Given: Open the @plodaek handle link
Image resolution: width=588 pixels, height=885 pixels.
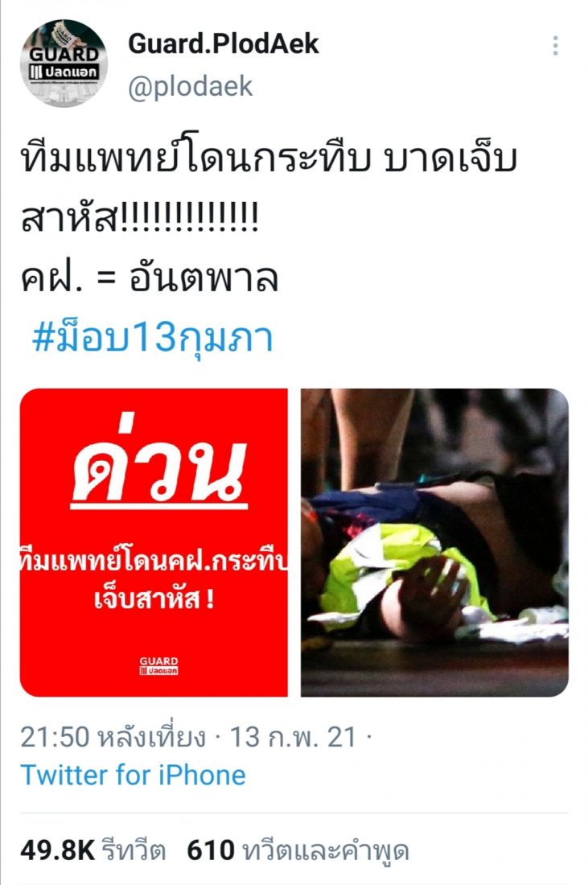Looking at the screenshot, I should [x=190, y=87].
